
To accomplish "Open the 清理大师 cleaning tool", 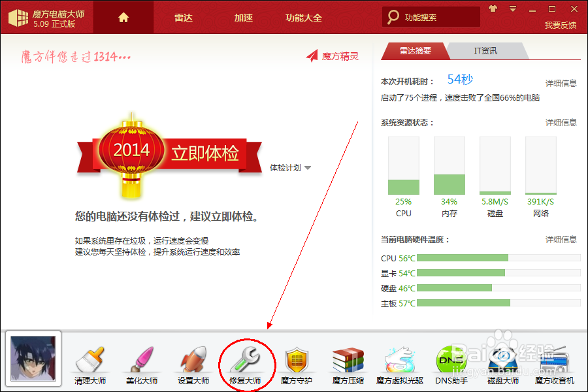I will (90, 365).
